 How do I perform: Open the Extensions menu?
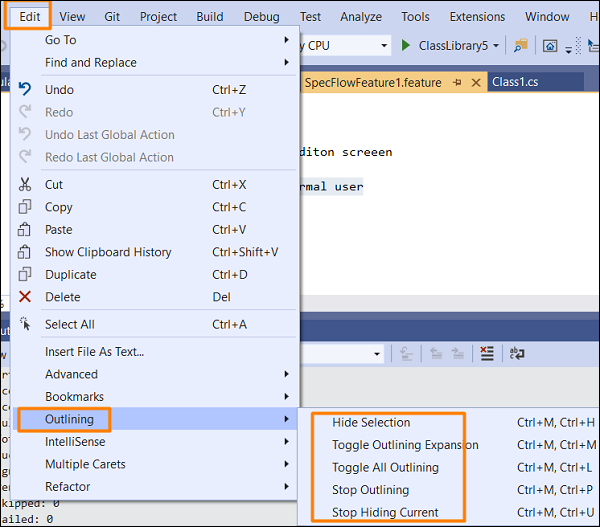click(x=477, y=16)
